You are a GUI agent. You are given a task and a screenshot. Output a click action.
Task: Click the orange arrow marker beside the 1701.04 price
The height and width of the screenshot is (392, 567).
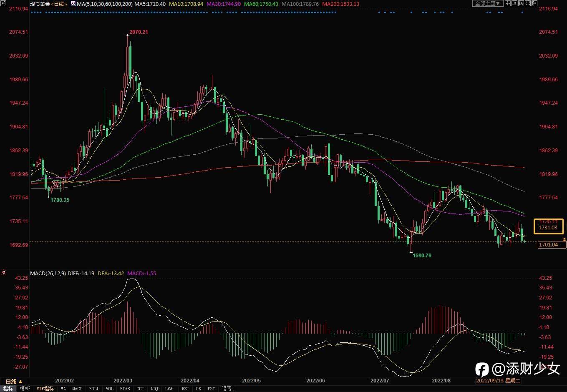click(x=564, y=239)
